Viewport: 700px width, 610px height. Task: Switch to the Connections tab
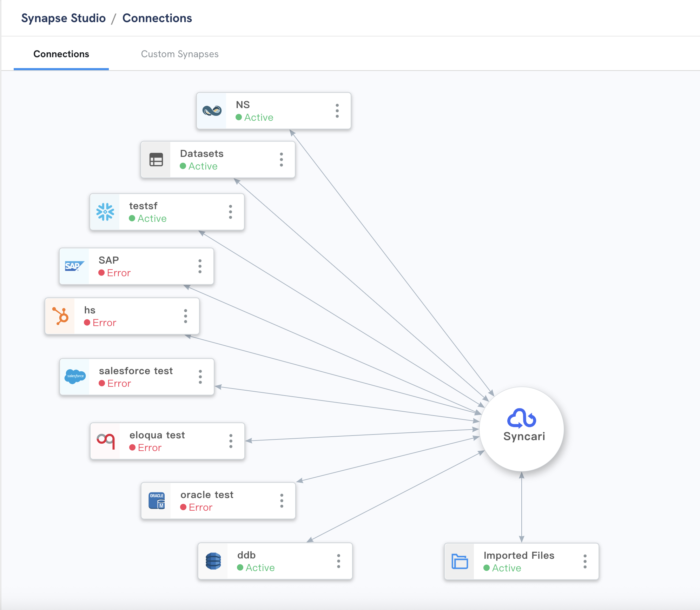(x=61, y=54)
